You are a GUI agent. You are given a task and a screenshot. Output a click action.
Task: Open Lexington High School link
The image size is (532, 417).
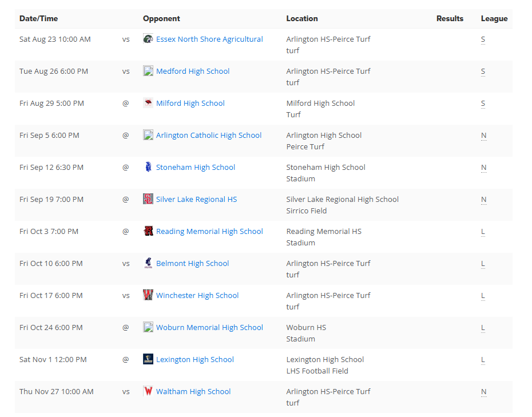click(194, 360)
